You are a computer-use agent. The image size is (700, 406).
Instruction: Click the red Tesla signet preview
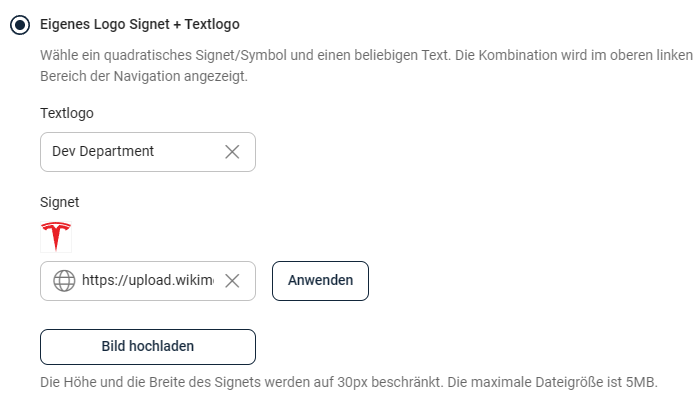click(56, 237)
